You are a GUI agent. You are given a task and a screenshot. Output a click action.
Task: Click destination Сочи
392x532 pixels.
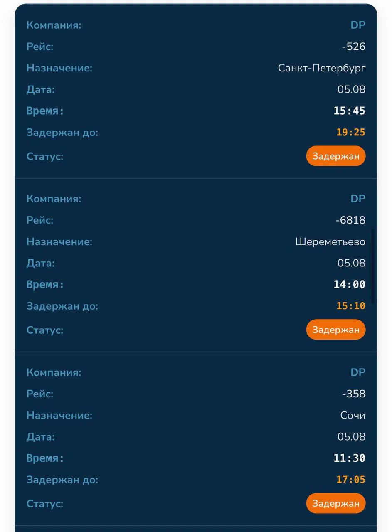tap(353, 416)
